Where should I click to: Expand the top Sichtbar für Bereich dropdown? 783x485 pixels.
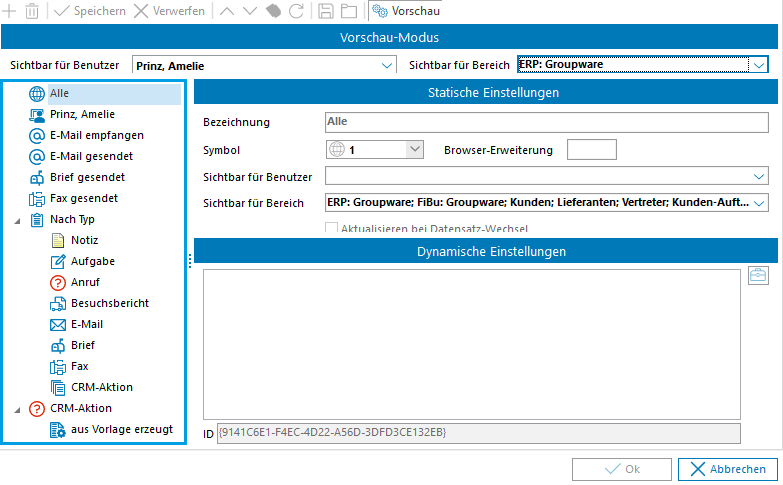tap(758, 66)
